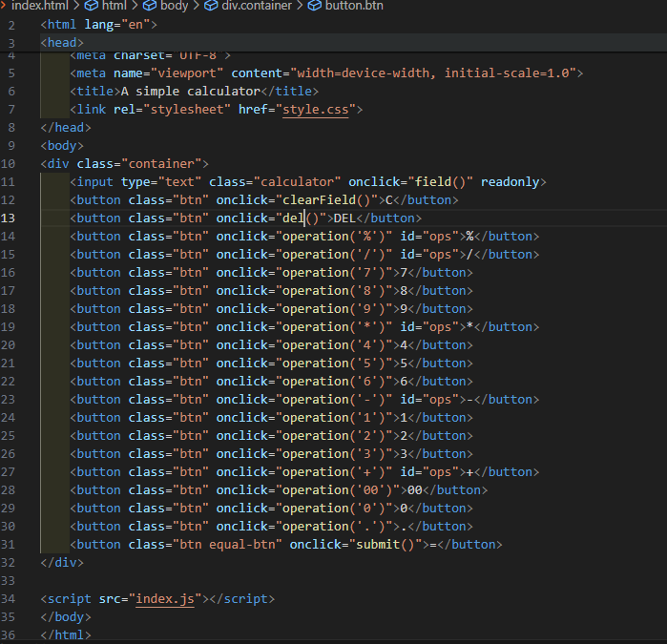Viewport: 667px width, 644px height.
Task: Click the del() function call text
Action: point(301,218)
